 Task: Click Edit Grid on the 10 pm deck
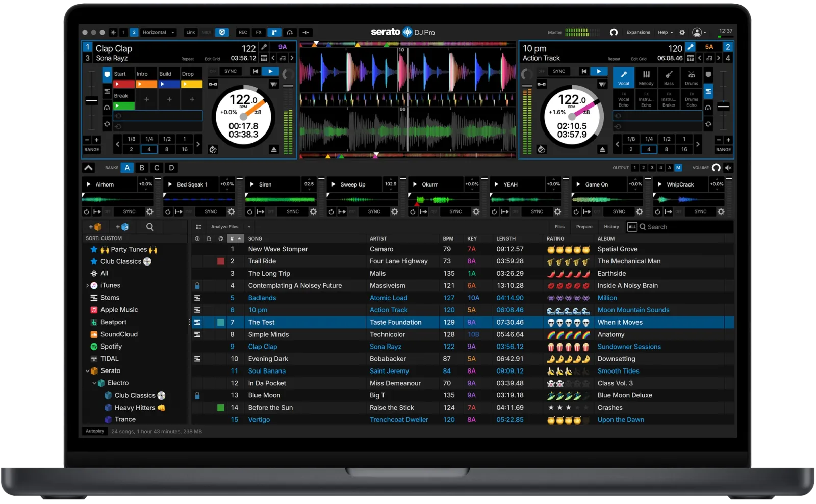tap(639, 59)
